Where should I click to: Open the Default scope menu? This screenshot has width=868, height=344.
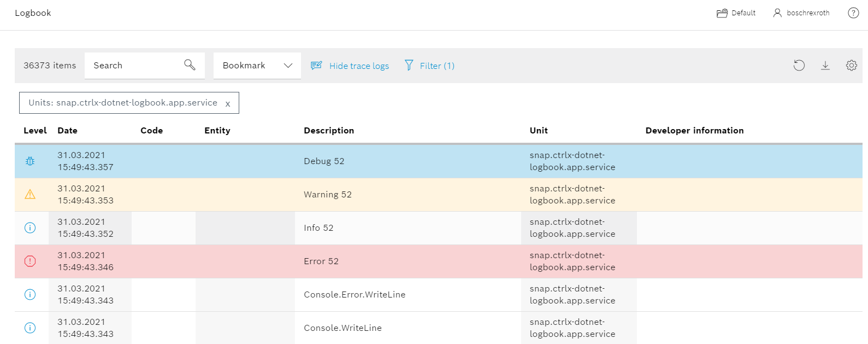pyautogui.click(x=736, y=13)
